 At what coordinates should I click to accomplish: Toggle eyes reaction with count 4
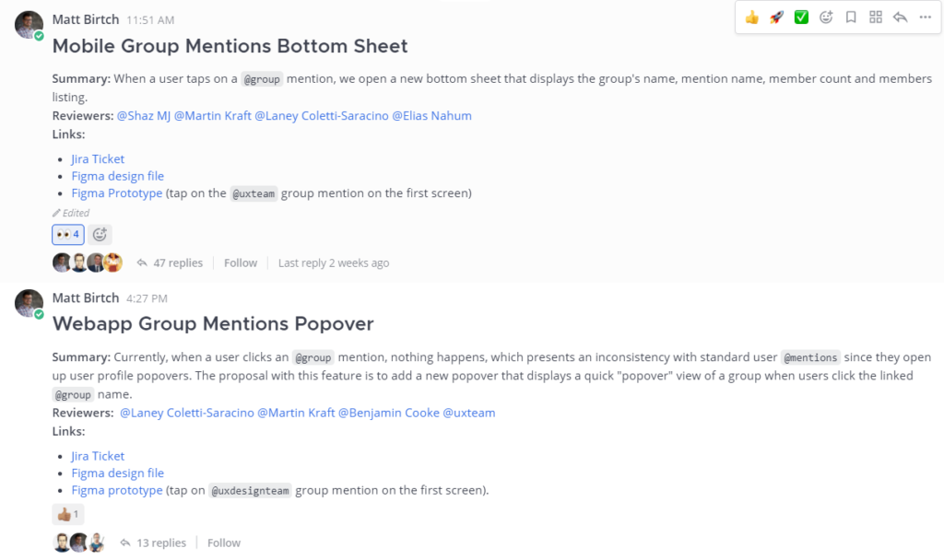pyautogui.click(x=68, y=235)
